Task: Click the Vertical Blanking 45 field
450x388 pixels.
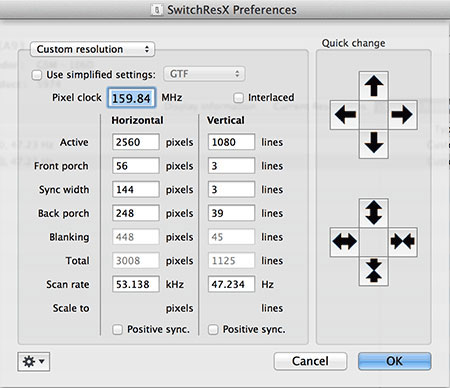Action: (x=231, y=237)
